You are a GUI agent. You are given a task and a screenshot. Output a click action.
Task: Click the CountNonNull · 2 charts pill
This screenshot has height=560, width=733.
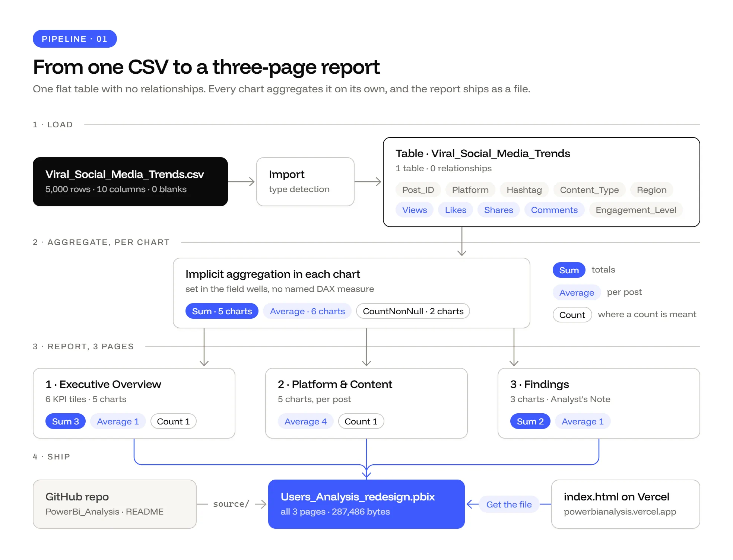(x=413, y=311)
